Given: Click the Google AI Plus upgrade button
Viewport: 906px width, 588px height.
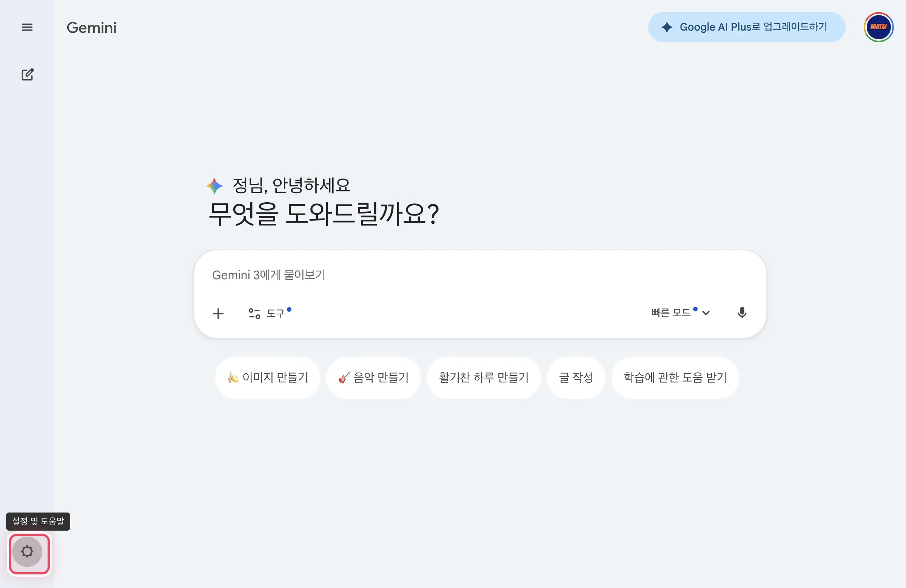Looking at the screenshot, I should click(x=746, y=27).
